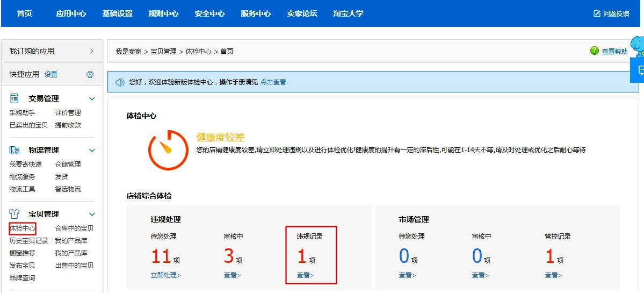Open 物流服务 in sidebar
Viewport: 644px width, 293px height.
coord(22,177)
